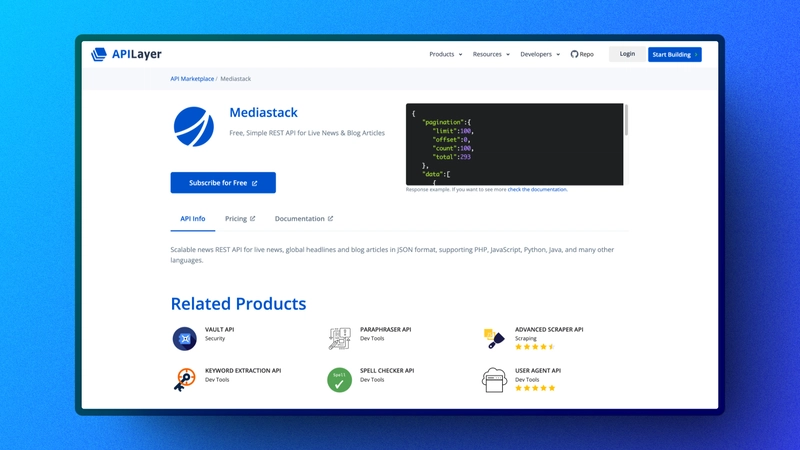Open ADVANCED SCRAPER API product link
The height and width of the screenshot is (450, 800).
[549, 330]
